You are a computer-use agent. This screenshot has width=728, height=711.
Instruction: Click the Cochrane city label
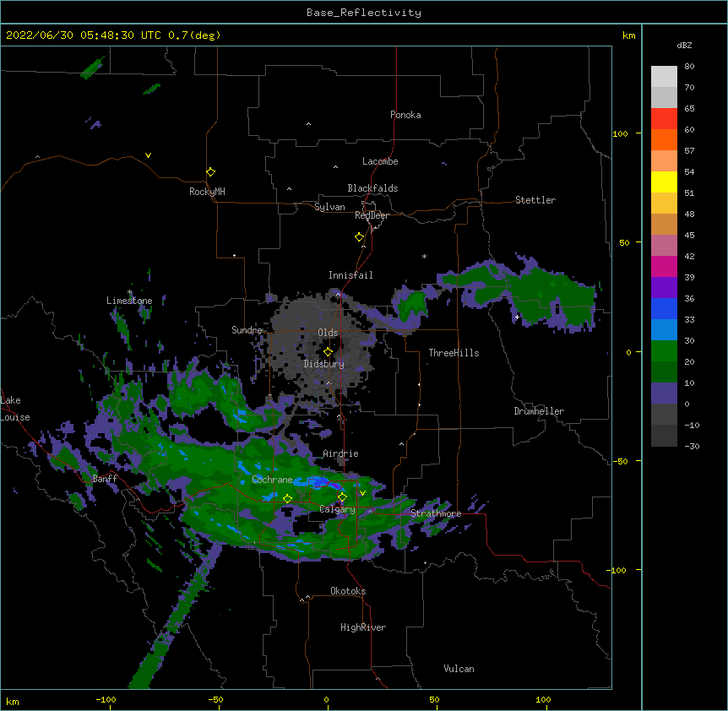(272, 480)
